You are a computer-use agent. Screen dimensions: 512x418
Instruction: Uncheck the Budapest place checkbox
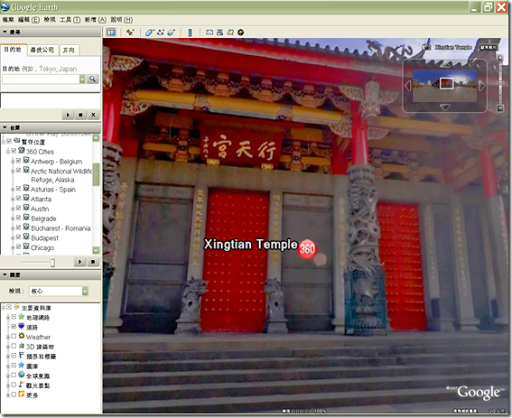[x=19, y=237]
